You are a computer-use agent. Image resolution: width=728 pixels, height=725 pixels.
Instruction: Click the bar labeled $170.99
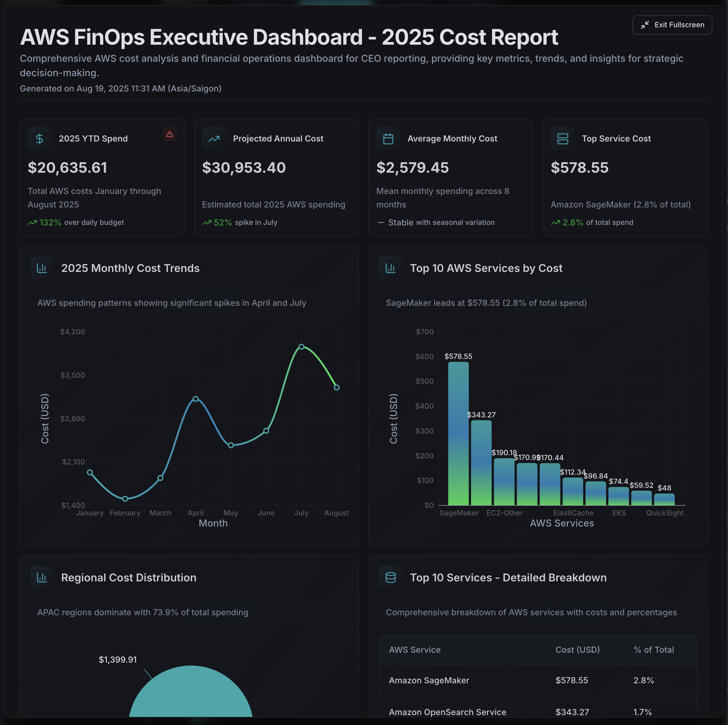pyautogui.click(x=527, y=484)
